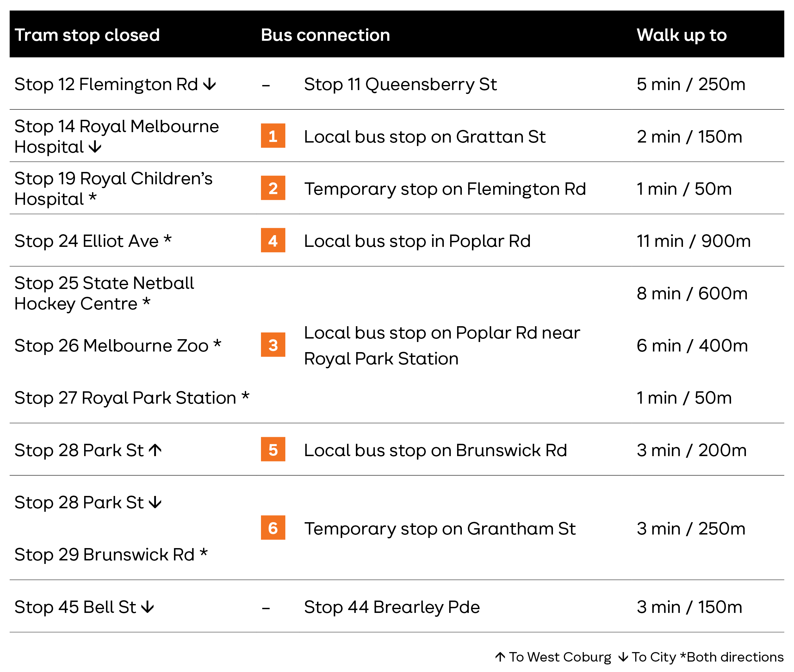Click the orange bus connection 4 badge
The image size is (794, 672).
[273, 240]
